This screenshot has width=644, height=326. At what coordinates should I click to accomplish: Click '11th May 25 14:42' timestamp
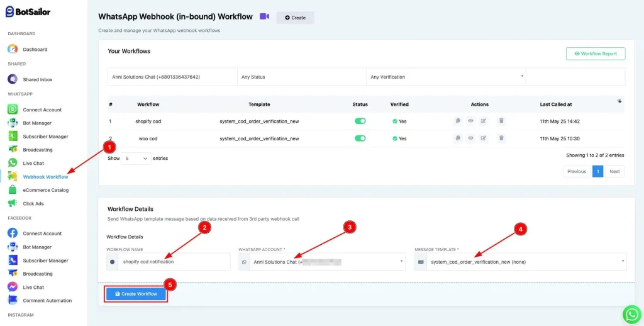point(560,121)
